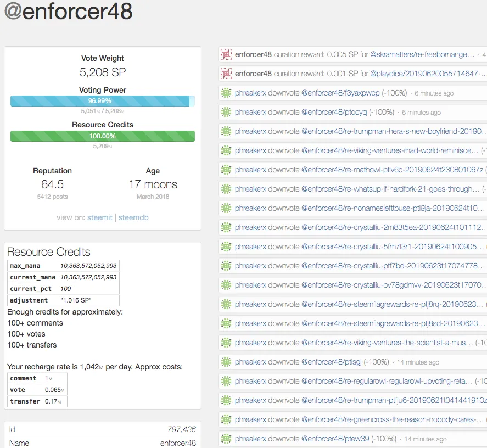Open @enforcer48/re-steemflagrewards-re-ptj8rq link
This screenshot has width=487, height=448.
[x=393, y=305]
